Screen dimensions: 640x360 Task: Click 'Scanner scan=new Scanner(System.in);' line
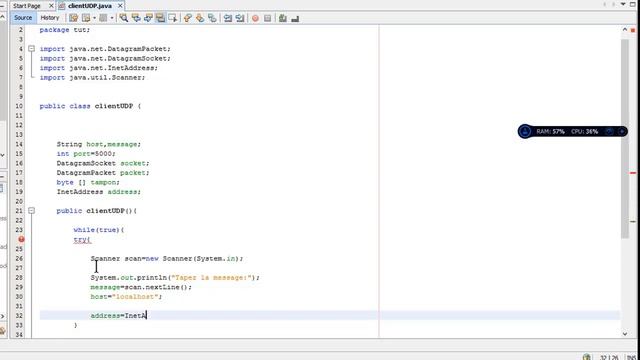pyautogui.click(x=167, y=258)
